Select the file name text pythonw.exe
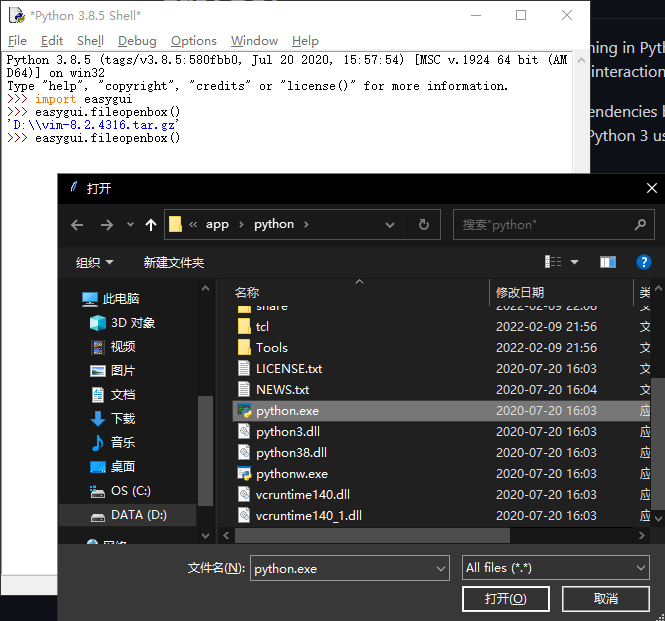 coord(292,474)
